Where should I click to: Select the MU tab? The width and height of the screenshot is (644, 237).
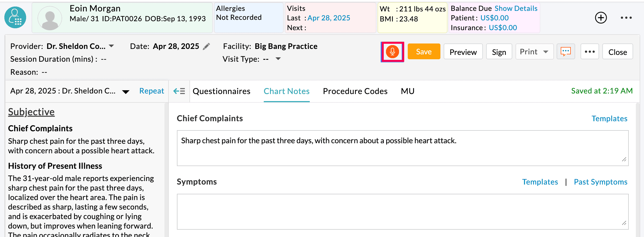(x=407, y=91)
